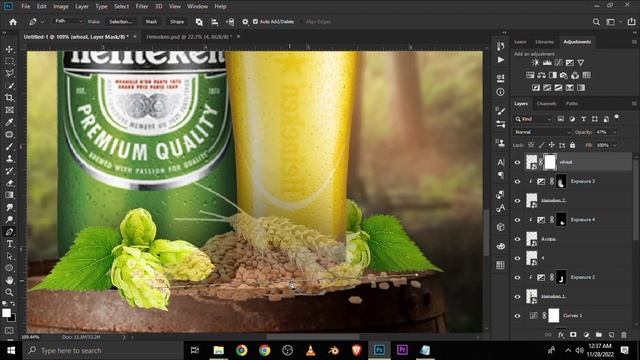Add a Brightness/Contrast adjustment
The image size is (640, 360).
[x=536, y=62]
